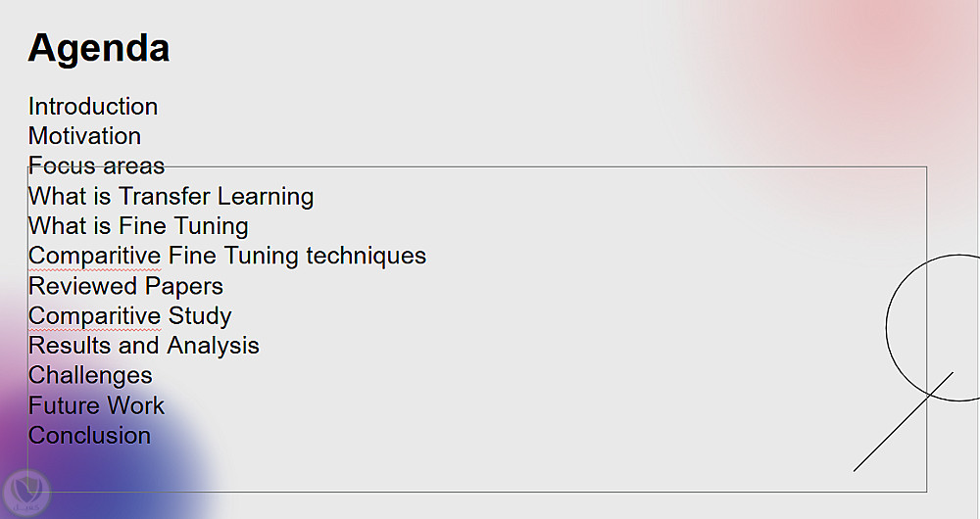
Task: Click the word "techniques"
Action: [367, 256]
